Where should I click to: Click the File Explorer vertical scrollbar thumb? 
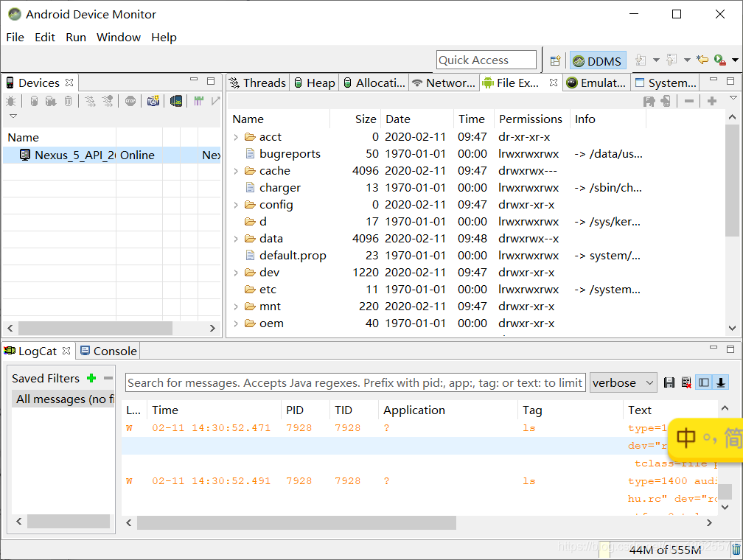732,180
